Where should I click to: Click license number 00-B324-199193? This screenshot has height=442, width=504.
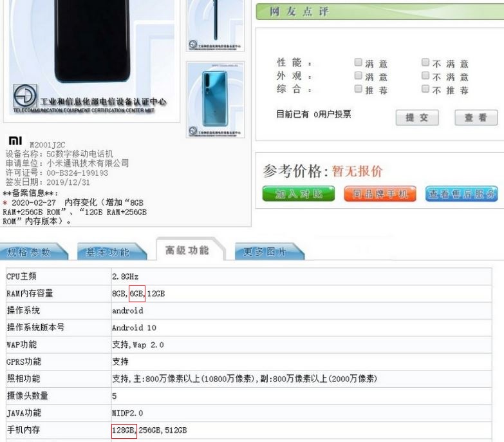coord(77,173)
